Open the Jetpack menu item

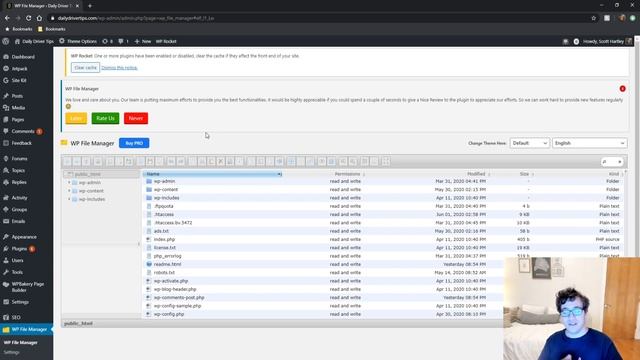19,69
